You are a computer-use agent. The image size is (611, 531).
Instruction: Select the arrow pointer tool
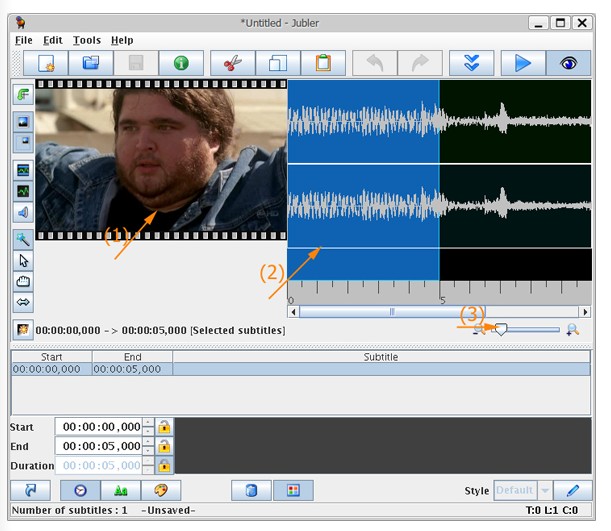click(23, 261)
